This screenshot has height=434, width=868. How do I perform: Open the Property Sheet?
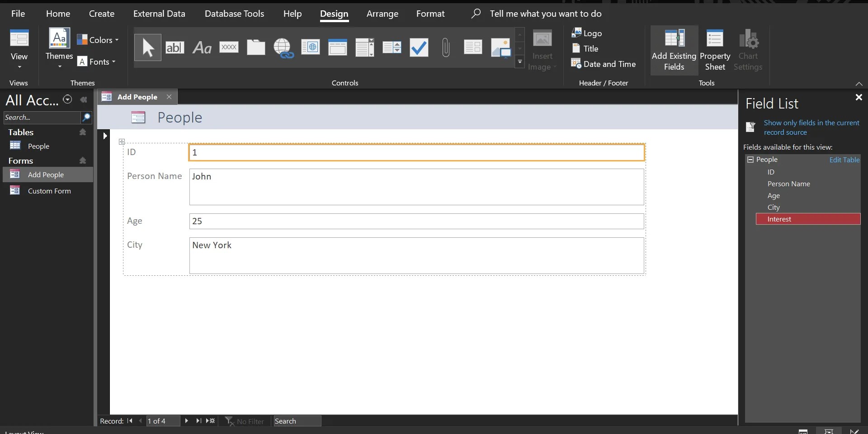tap(715, 50)
